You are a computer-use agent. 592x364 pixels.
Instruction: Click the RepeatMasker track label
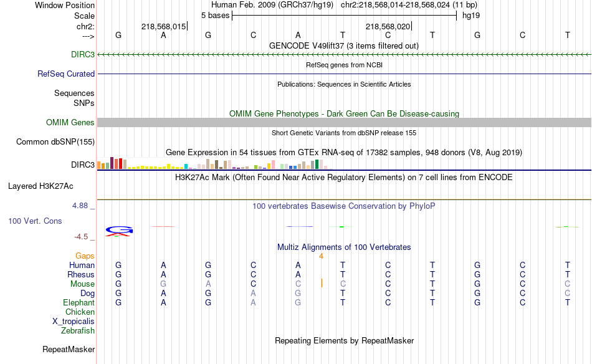tap(69, 350)
